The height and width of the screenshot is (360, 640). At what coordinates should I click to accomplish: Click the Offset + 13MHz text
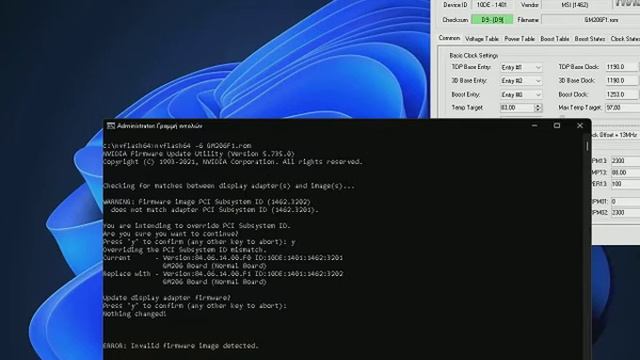click(x=618, y=135)
